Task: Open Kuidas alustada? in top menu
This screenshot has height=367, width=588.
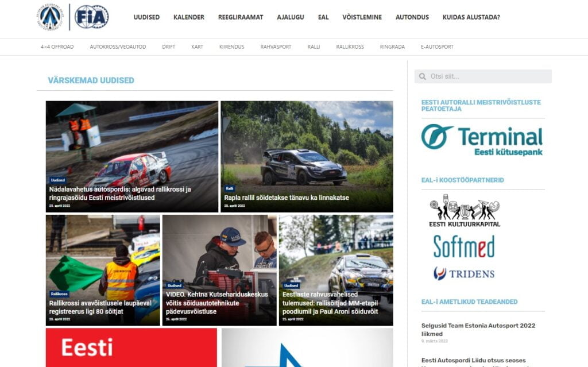Action: click(x=471, y=17)
